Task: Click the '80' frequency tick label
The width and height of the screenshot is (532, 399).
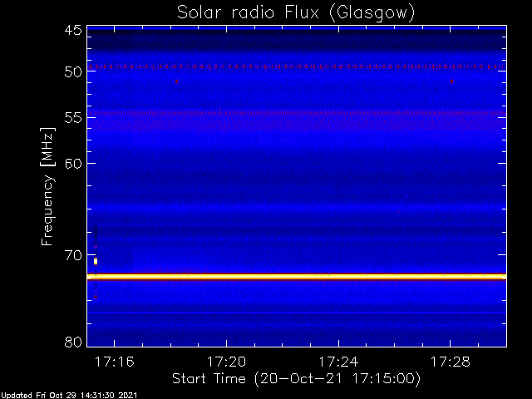Action: click(73, 342)
